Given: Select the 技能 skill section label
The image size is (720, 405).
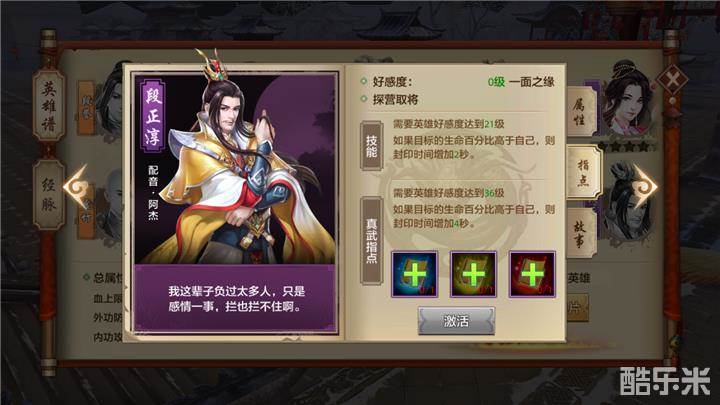Looking at the screenshot, I should click(x=371, y=146).
